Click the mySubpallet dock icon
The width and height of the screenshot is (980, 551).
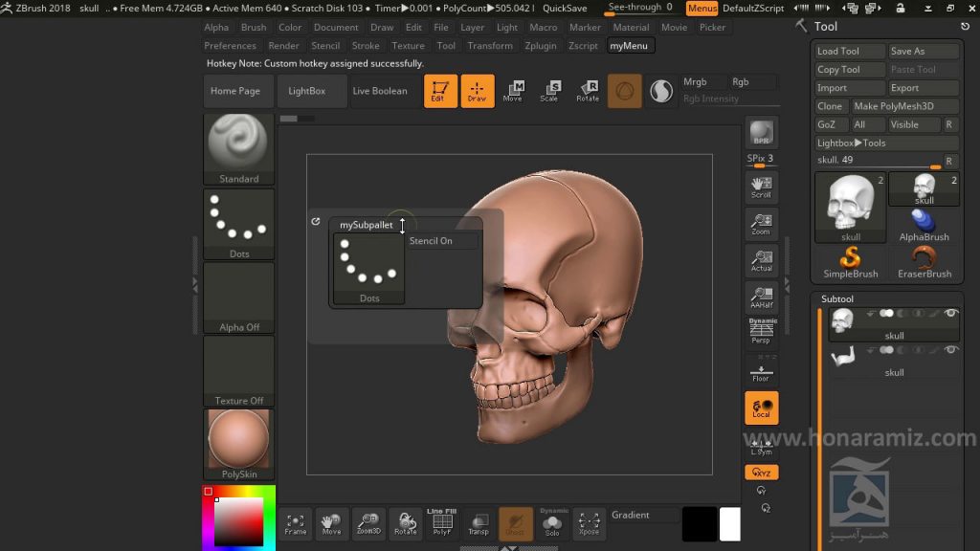(316, 221)
